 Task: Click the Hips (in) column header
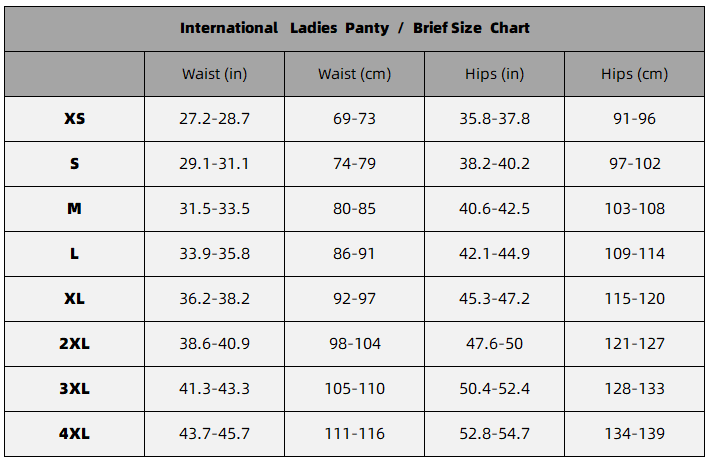[x=495, y=74]
